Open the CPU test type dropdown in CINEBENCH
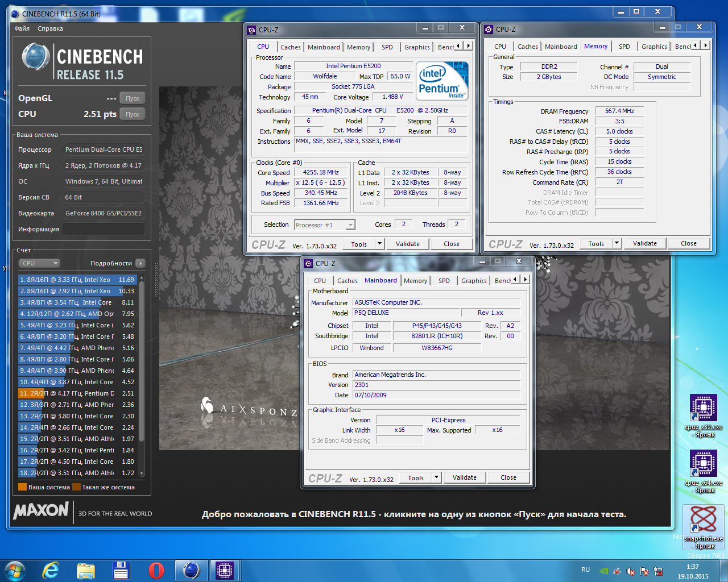The image size is (728, 582). click(x=39, y=263)
